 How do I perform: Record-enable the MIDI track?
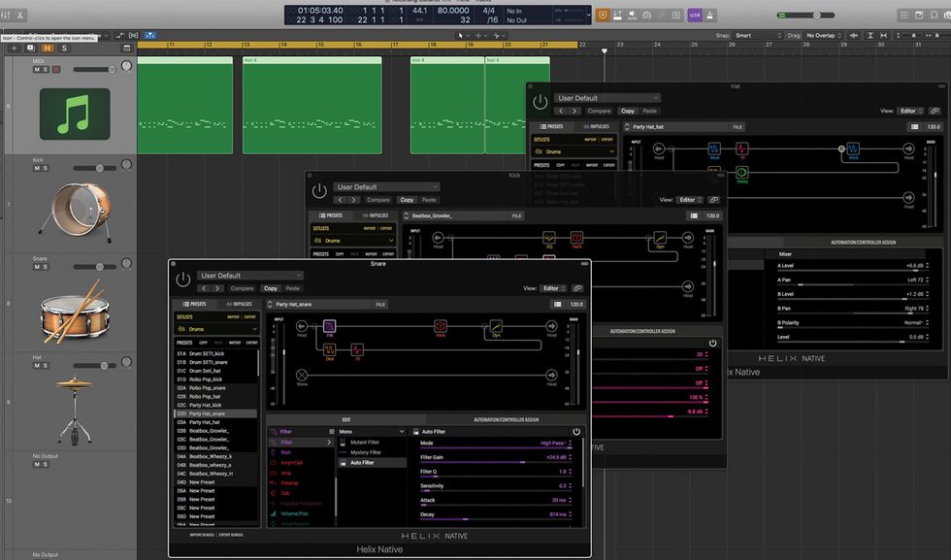(x=56, y=70)
